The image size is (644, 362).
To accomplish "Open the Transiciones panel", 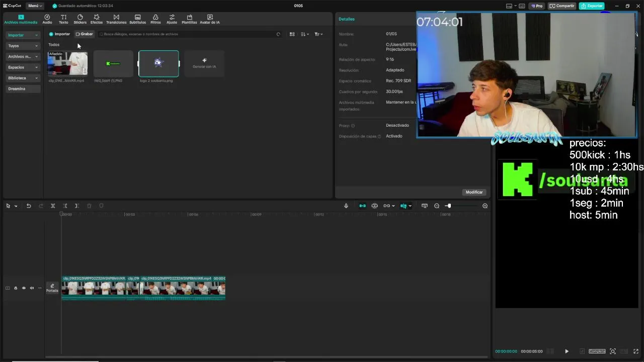I will 116,19.
